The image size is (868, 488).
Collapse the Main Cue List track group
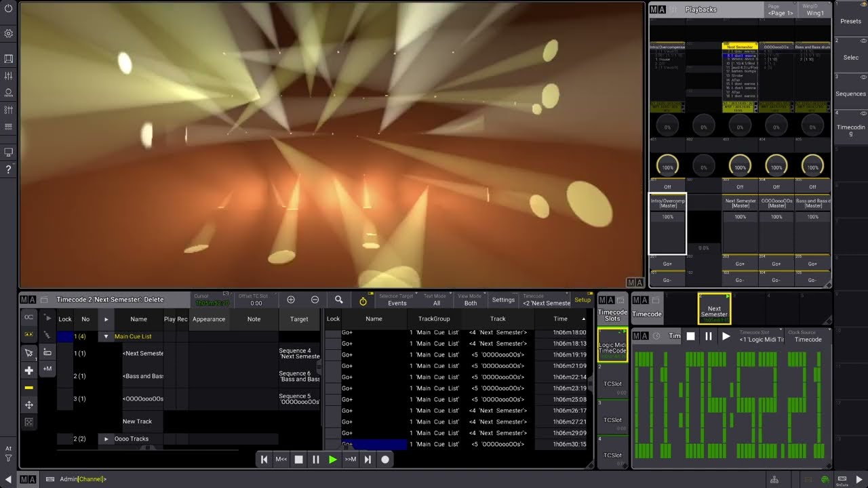(x=106, y=336)
